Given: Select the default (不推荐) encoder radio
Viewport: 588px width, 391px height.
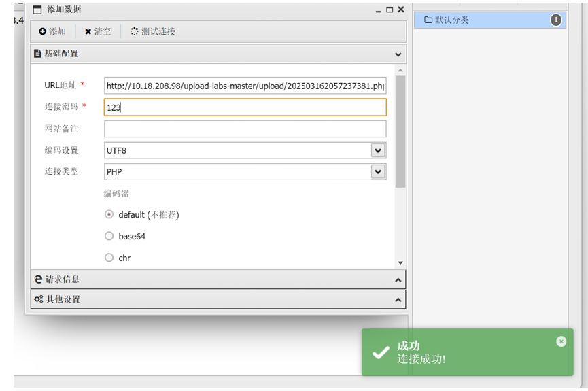Looking at the screenshot, I should (109, 214).
